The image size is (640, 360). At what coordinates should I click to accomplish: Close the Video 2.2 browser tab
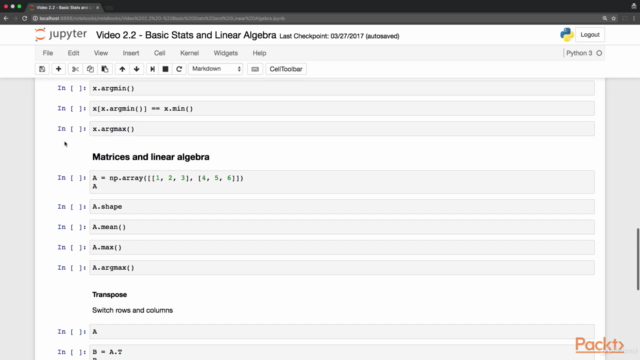click(x=98, y=7)
